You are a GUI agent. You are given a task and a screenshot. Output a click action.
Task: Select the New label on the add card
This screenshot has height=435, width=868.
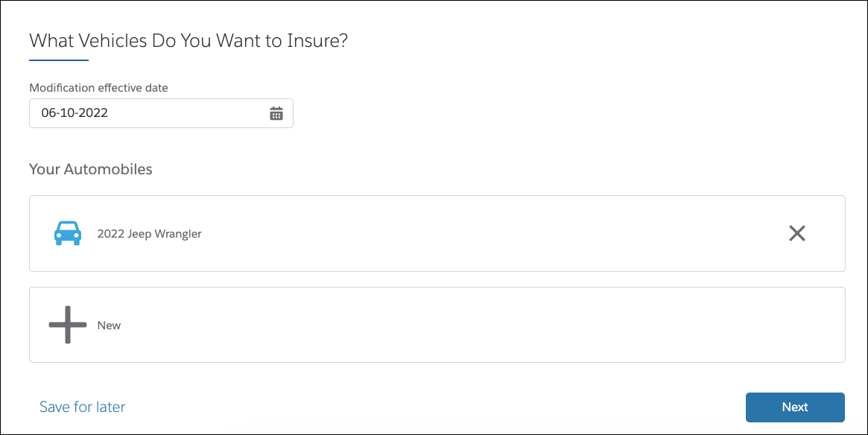pyautogui.click(x=109, y=325)
